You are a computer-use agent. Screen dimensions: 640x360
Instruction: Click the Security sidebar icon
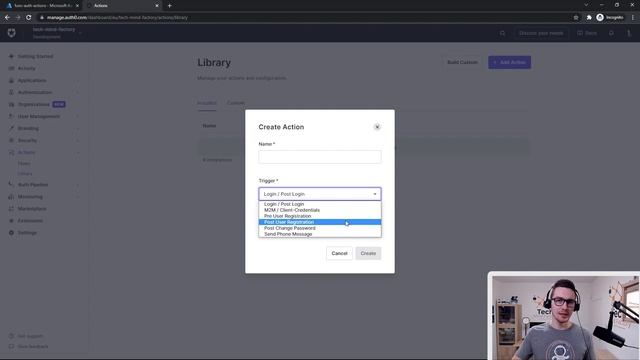point(11,140)
